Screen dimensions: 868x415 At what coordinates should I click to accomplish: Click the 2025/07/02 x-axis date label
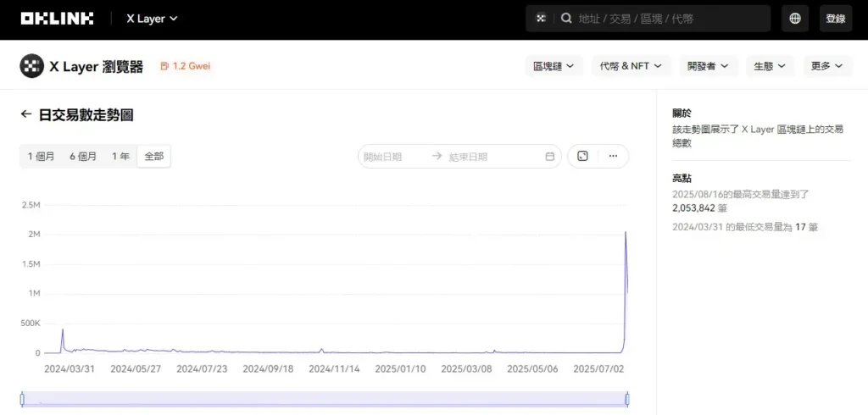click(x=598, y=368)
